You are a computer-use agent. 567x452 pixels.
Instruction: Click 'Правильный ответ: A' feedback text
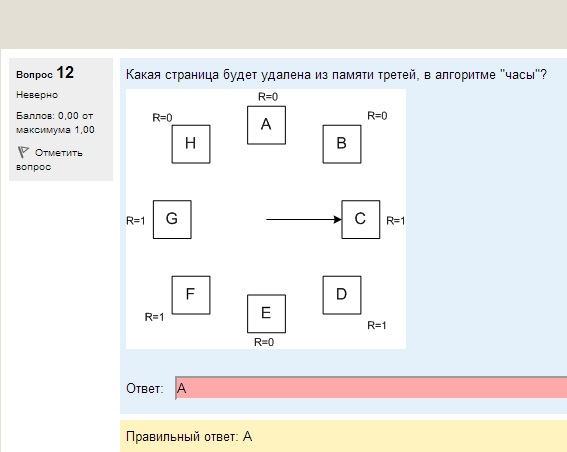[189, 436]
